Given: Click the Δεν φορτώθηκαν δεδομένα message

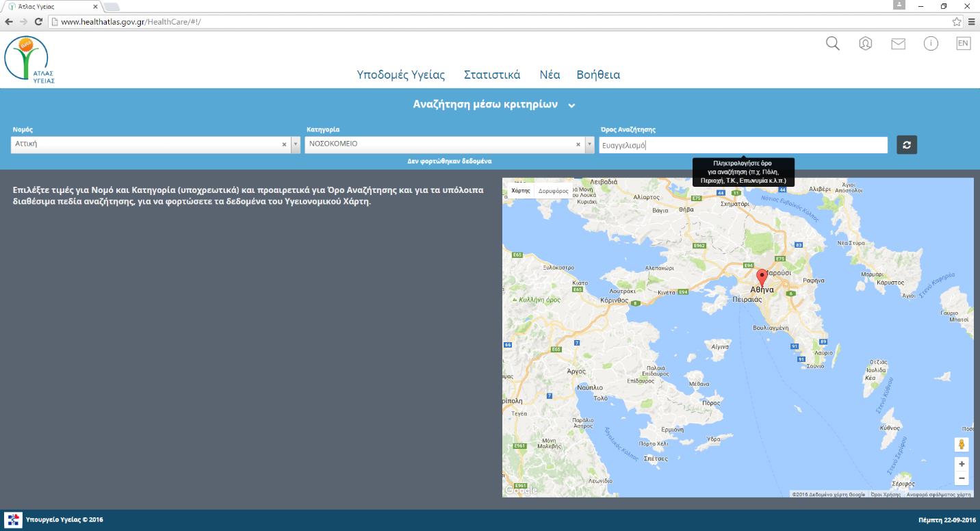Looking at the screenshot, I should click(x=450, y=161).
